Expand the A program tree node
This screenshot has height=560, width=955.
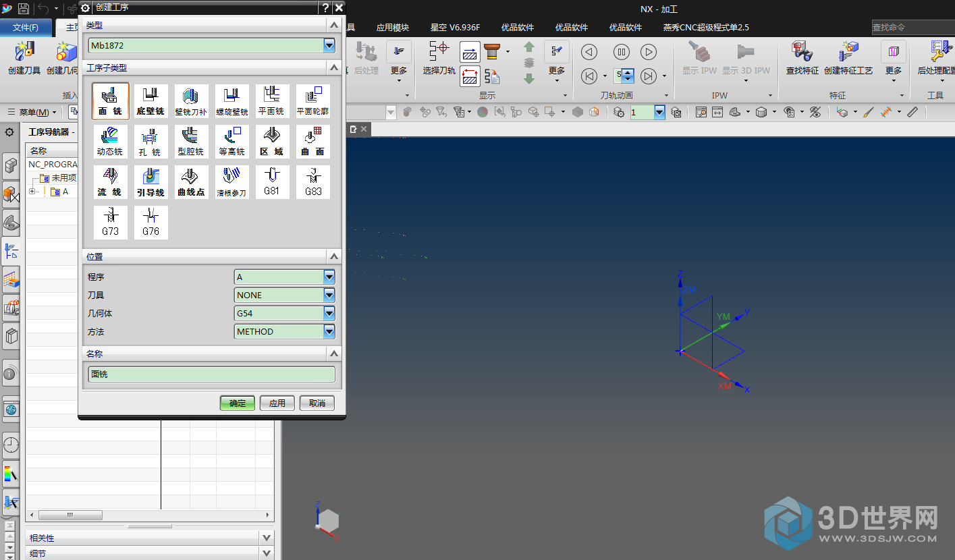(x=32, y=192)
